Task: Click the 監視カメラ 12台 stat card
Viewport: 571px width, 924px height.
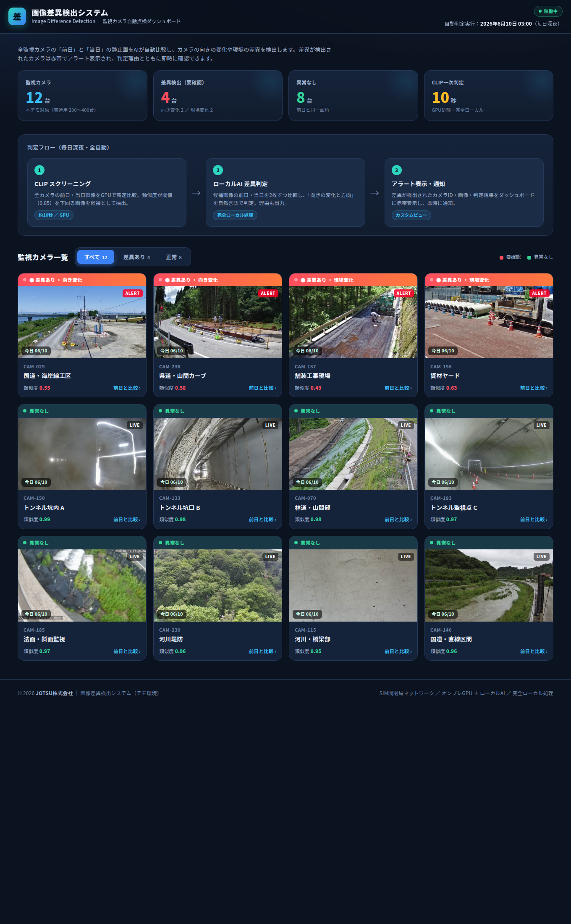Action: tap(82, 95)
